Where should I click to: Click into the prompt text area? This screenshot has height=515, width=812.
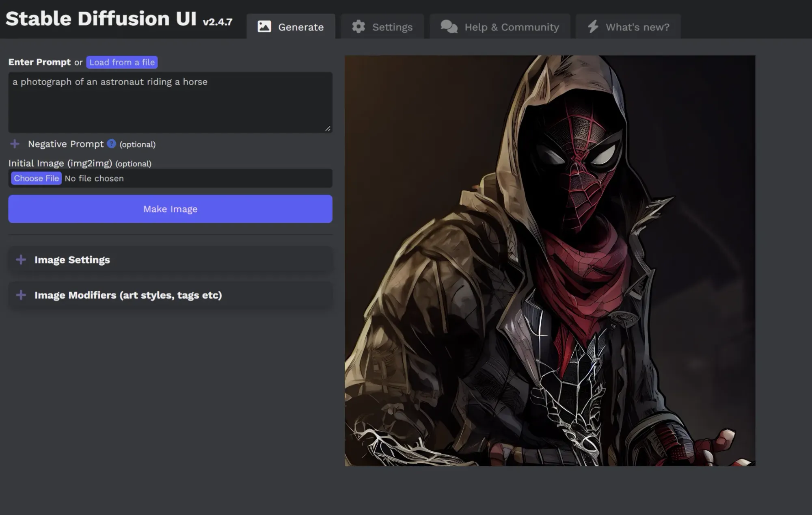click(171, 102)
